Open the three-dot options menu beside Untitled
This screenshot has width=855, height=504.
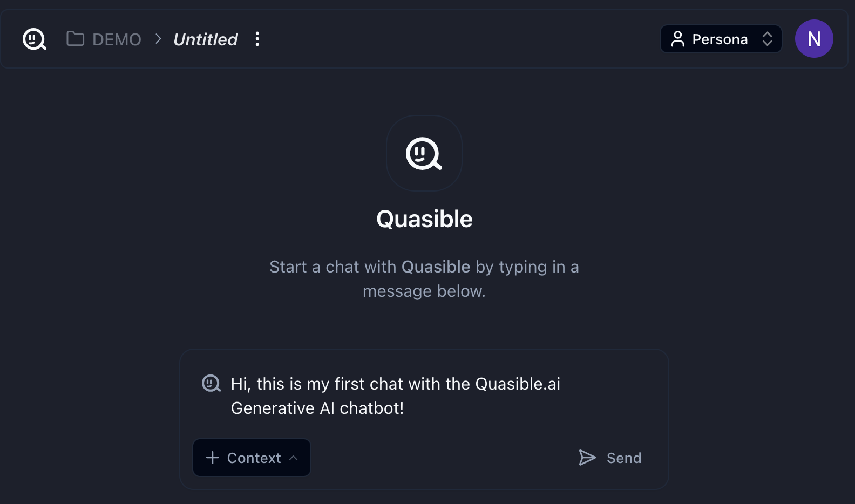(257, 39)
